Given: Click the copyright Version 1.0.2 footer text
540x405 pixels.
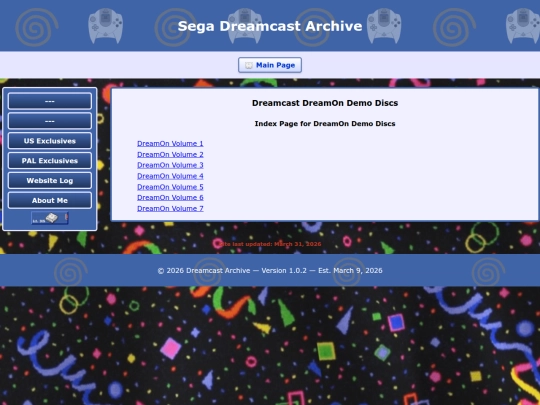Looking at the screenshot, I should point(270,271).
